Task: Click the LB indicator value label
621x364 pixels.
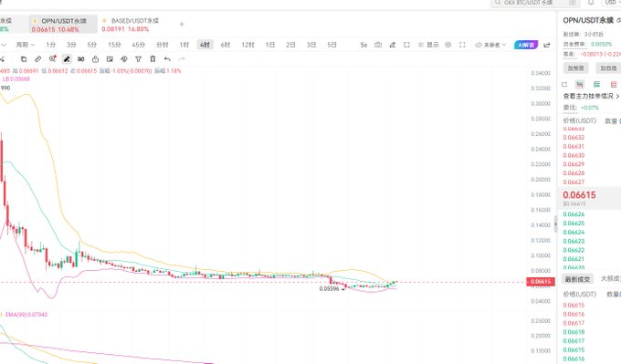Action: point(16,79)
